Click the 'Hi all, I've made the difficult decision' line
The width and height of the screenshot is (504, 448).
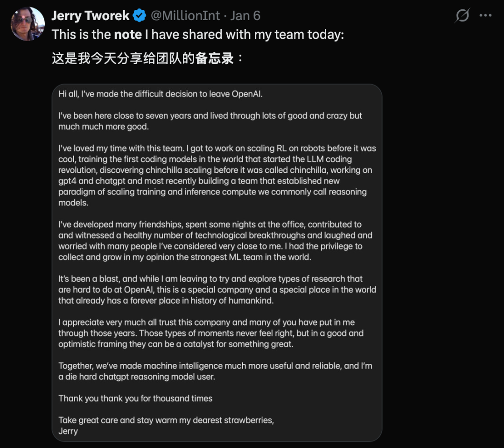(161, 94)
